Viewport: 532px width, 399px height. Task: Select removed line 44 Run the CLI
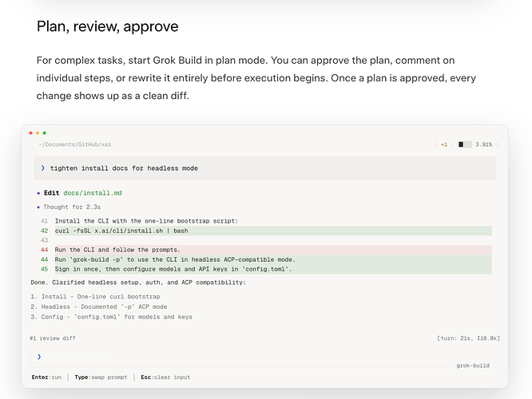[266, 250]
